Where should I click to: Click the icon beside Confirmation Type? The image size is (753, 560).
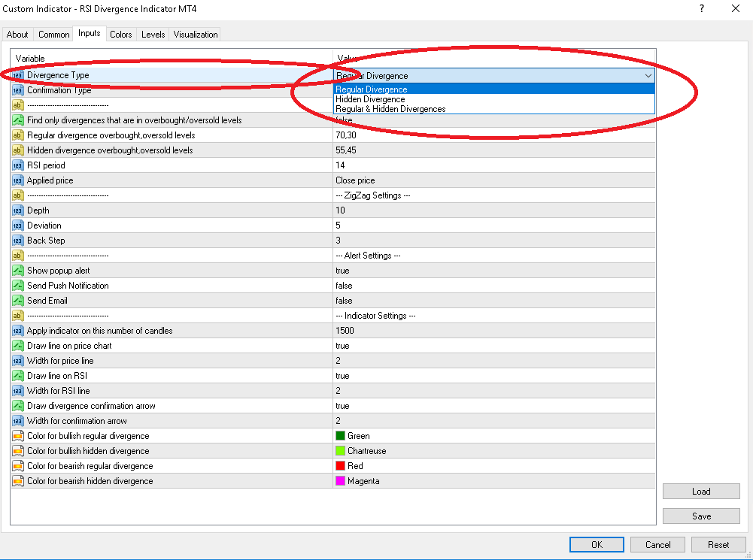tap(18, 90)
